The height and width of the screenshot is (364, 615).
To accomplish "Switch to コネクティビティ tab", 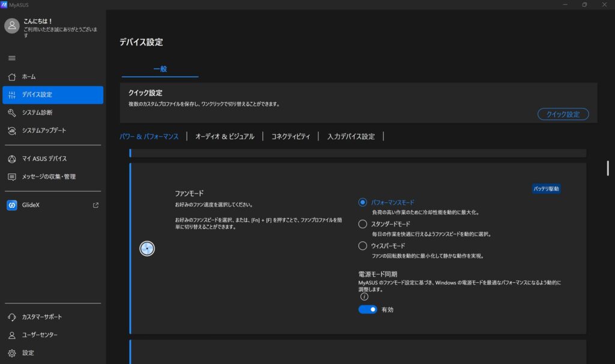I will click(x=291, y=136).
